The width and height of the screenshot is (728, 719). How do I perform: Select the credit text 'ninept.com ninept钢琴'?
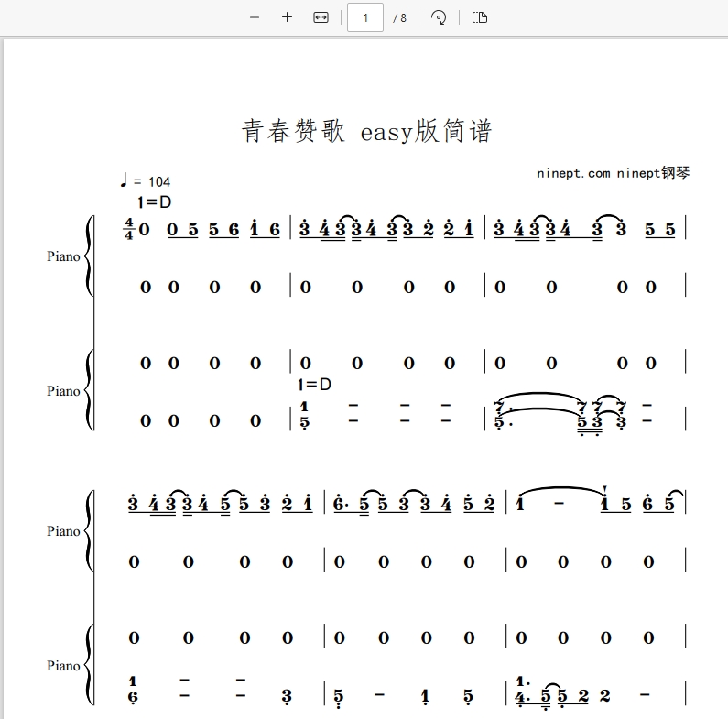tap(613, 173)
